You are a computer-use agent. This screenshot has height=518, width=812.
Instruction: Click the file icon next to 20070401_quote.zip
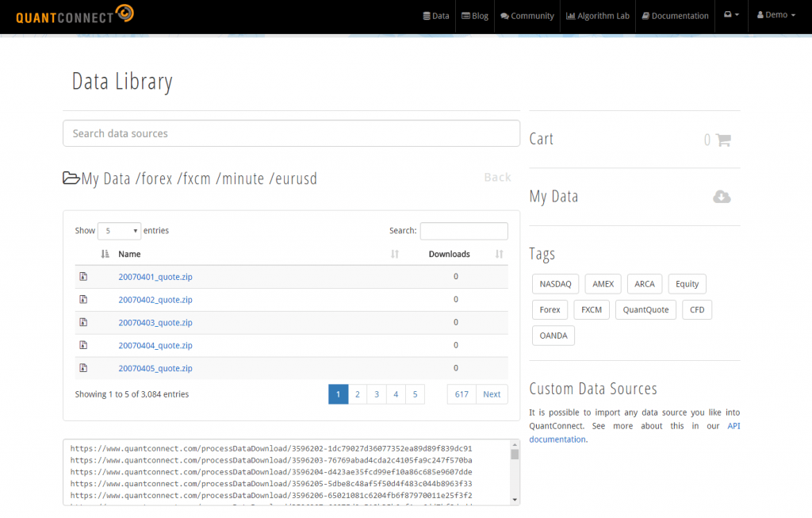pos(83,277)
